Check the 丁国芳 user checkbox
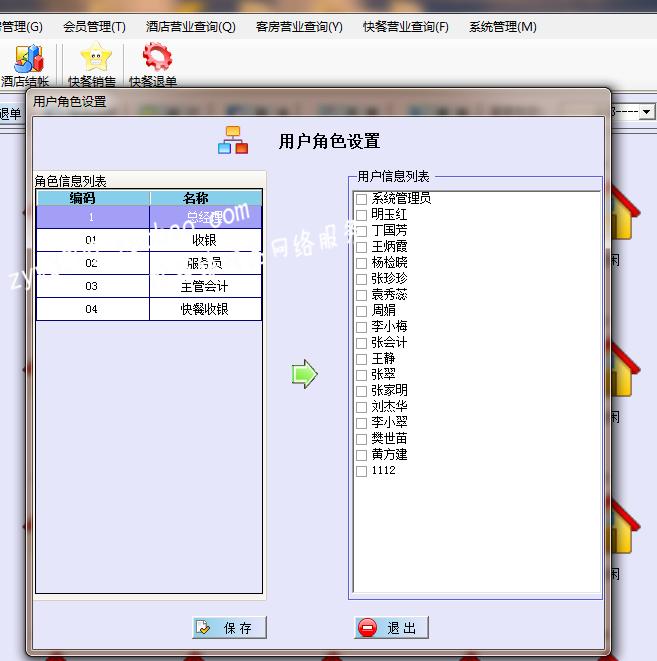This screenshot has width=657, height=661. (x=361, y=231)
